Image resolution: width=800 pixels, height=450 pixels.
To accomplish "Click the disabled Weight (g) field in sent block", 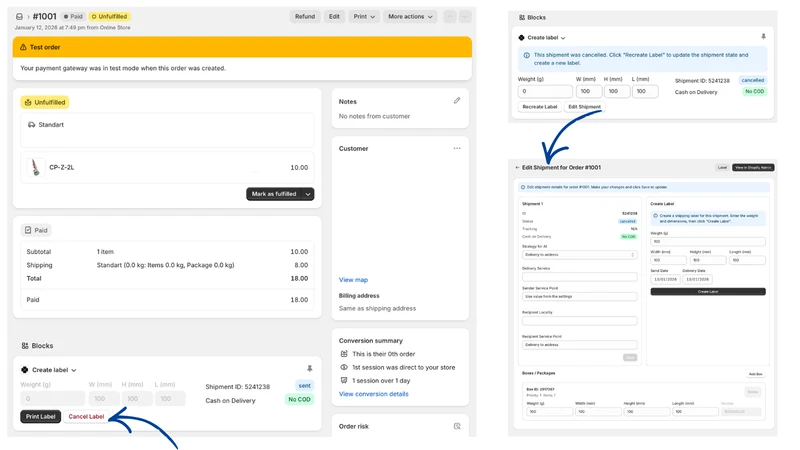I will pyautogui.click(x=53, y=398).
